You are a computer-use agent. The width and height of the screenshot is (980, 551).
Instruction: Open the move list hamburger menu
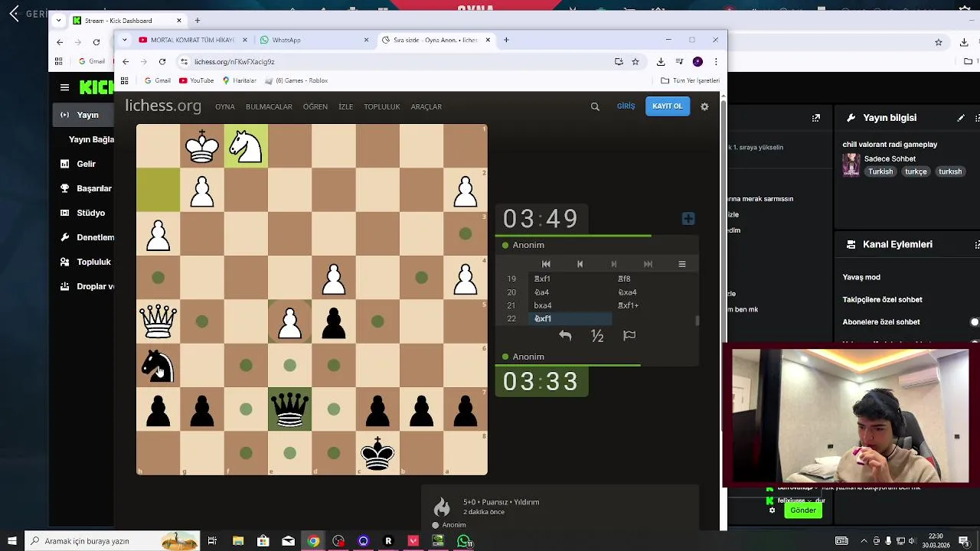coord(681,264)
